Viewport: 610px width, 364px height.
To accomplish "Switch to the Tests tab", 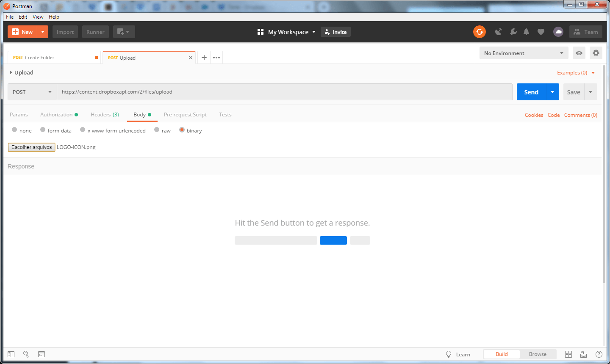I will [225, 115].
